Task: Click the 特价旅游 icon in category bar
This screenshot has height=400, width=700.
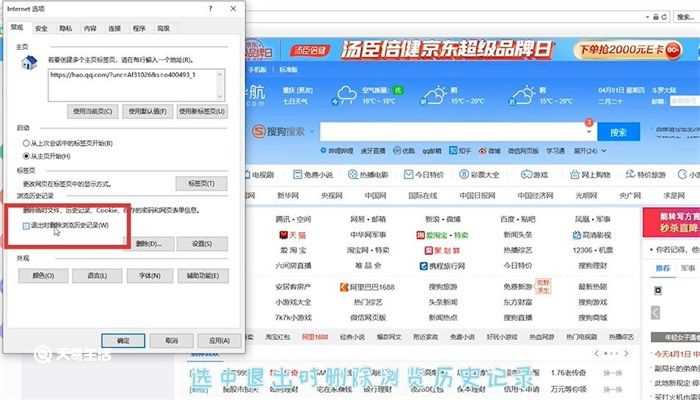Action: 630,175
